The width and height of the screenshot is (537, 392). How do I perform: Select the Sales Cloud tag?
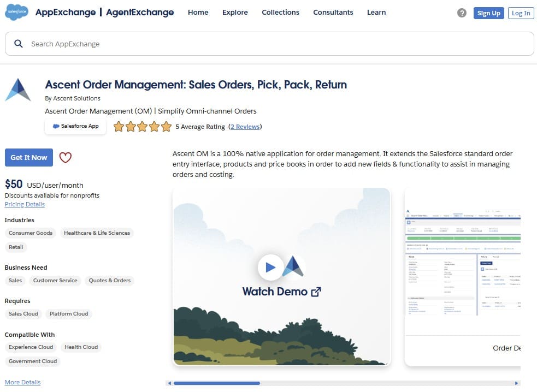(23, 313)
